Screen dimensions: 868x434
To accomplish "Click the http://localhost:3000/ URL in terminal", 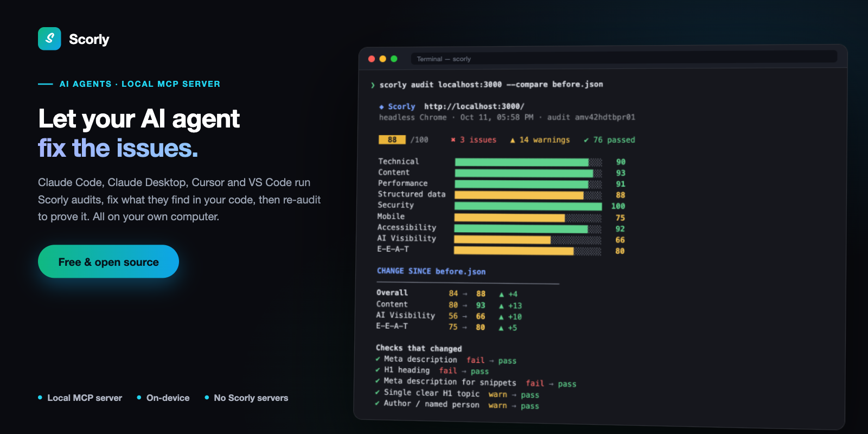I will (x=474, y=106).
